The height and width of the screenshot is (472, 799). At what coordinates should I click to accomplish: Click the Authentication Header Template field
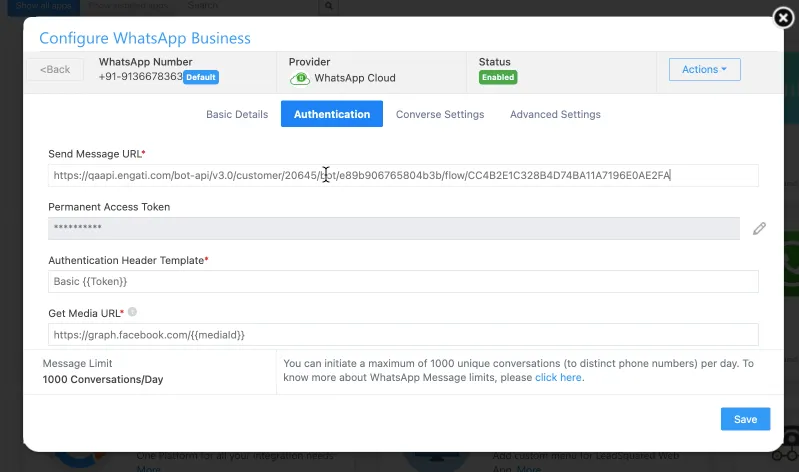(403, 281)
